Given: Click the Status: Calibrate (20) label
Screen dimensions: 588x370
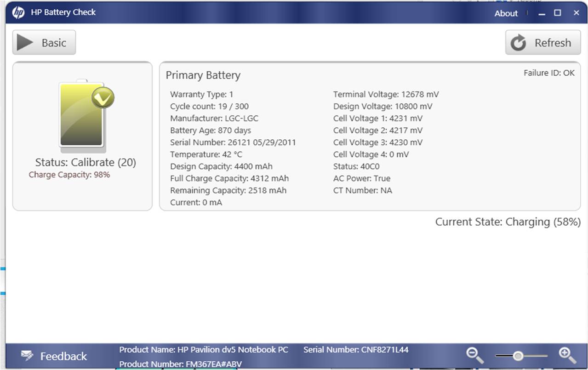Looking at the screenshot, I should pyautogui.click(x=85, y=162).
